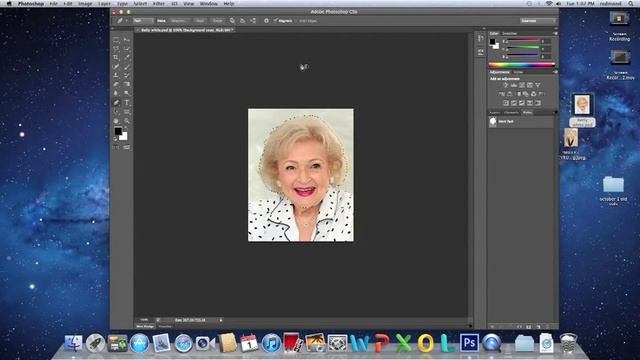This screenshot has width=640, height=360.
Task: Open the Path tool mode dropdown
Action: pos(143,20)
